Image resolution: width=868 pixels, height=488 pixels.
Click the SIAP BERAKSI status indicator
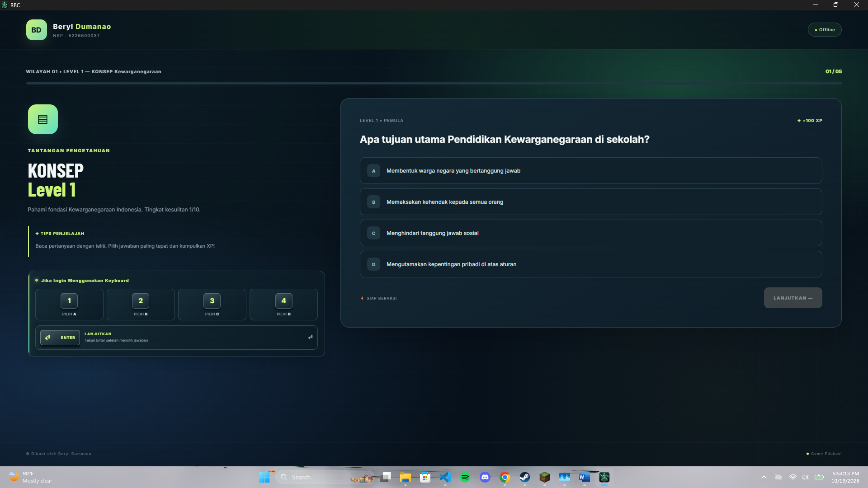click(x=379, y=298)
